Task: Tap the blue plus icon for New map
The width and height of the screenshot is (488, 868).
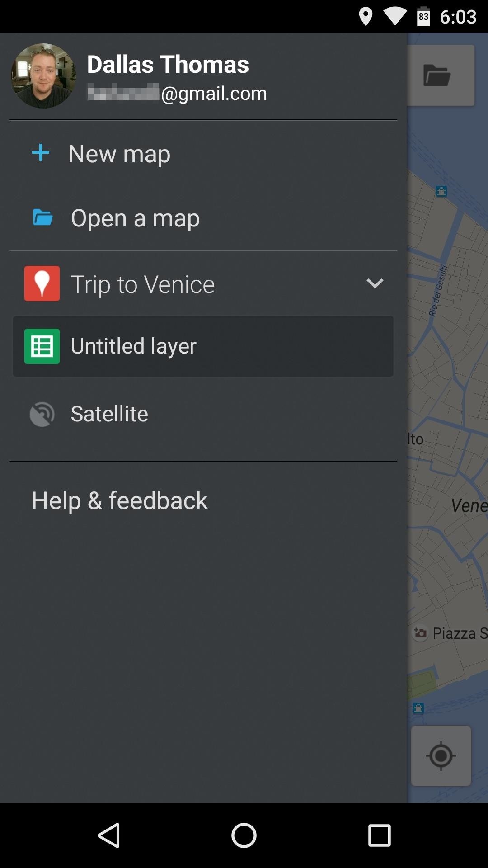Action: pyautogui.click(x=41, y=153)
